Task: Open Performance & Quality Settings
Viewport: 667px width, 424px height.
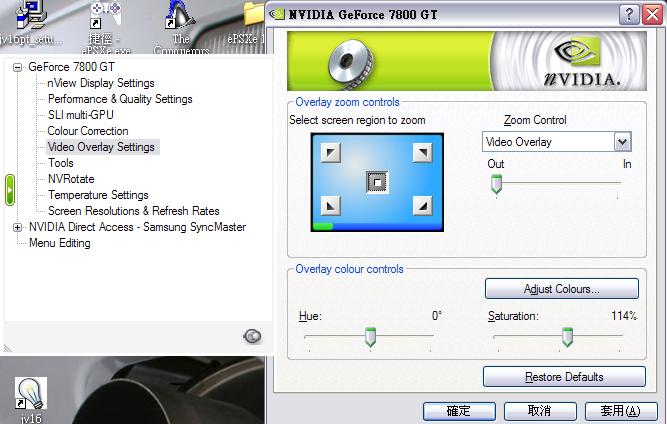Action: tap(120, 99)
